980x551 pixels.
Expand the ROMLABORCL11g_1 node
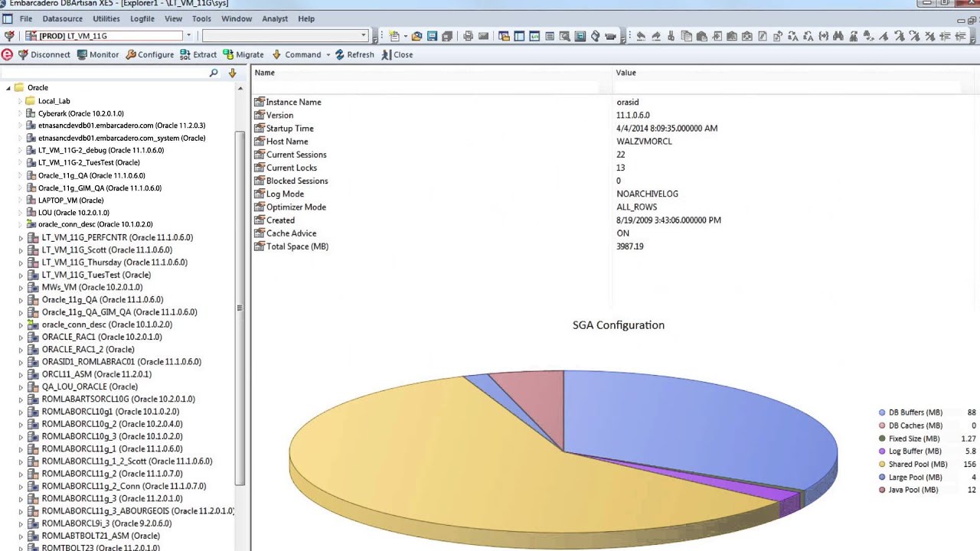[21, 449]
